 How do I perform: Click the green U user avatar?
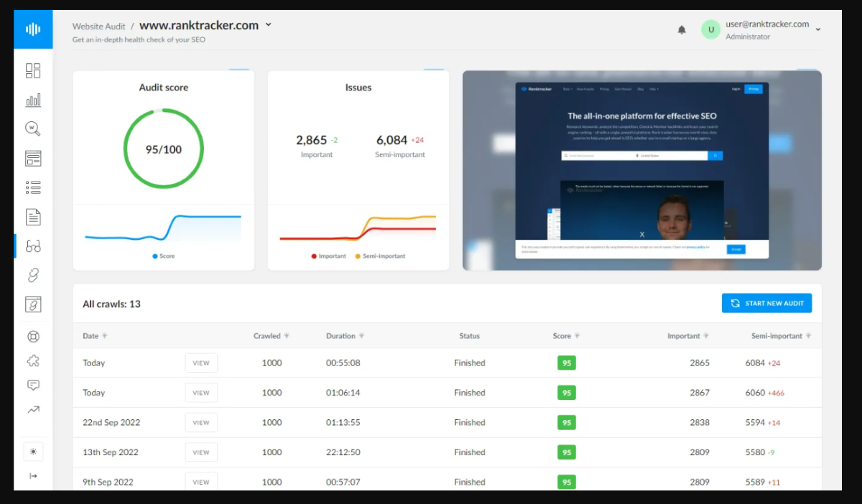coord(711,29)
